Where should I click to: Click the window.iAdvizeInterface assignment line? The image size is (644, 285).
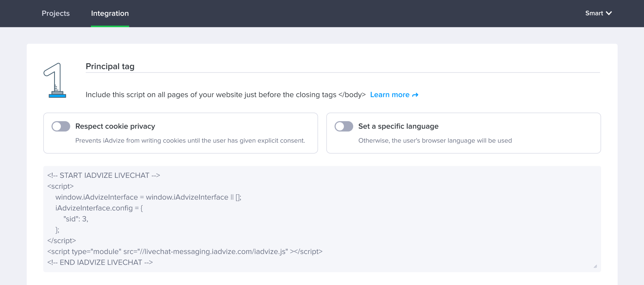(148, 197)
